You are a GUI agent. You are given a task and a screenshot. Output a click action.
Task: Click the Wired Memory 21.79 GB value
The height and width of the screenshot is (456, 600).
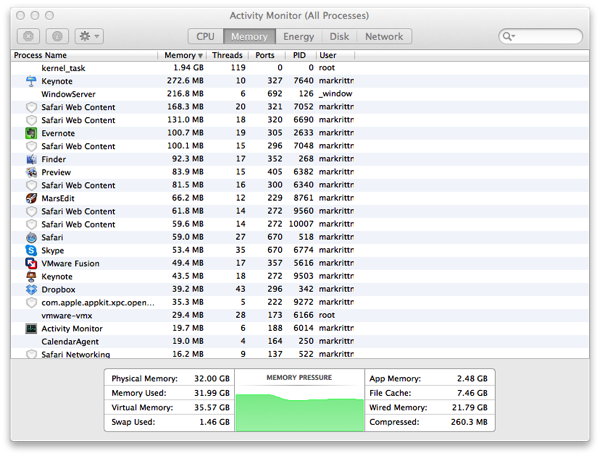[470, 408]
